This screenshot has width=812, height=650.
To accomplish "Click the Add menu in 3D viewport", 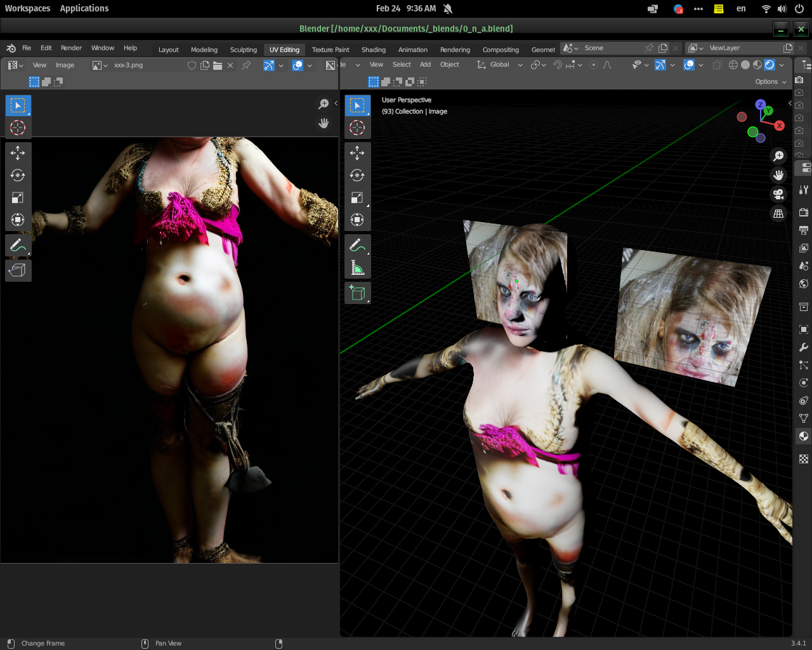I will click(425, 65).
